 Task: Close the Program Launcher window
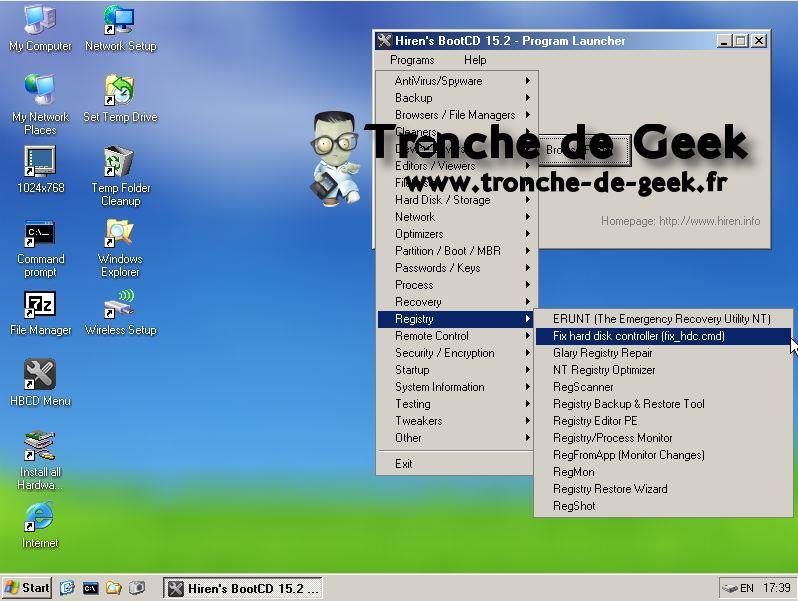[x=759, y=41]
